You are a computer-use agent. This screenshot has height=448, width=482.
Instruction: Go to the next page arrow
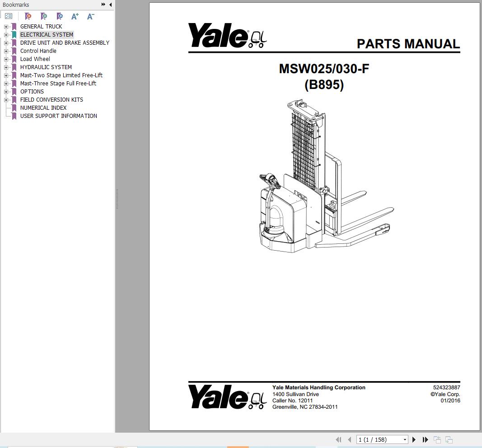click(x=414, y=439)
